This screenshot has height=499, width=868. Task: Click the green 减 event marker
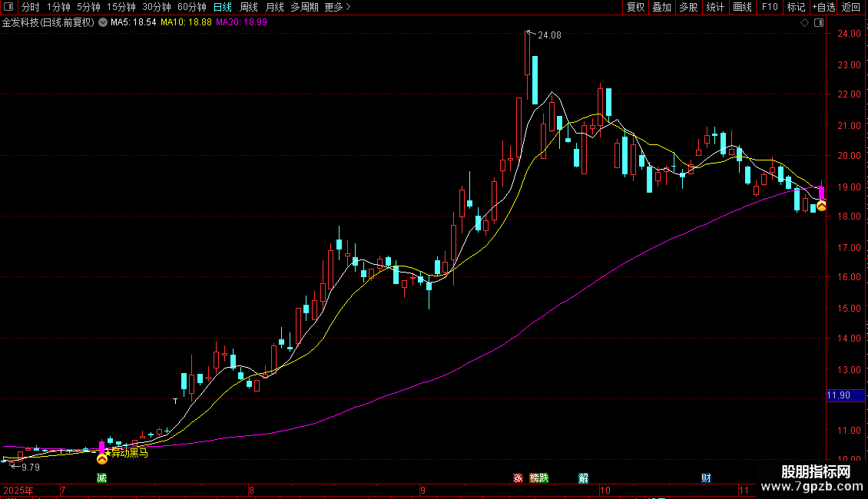pos(102,478)
